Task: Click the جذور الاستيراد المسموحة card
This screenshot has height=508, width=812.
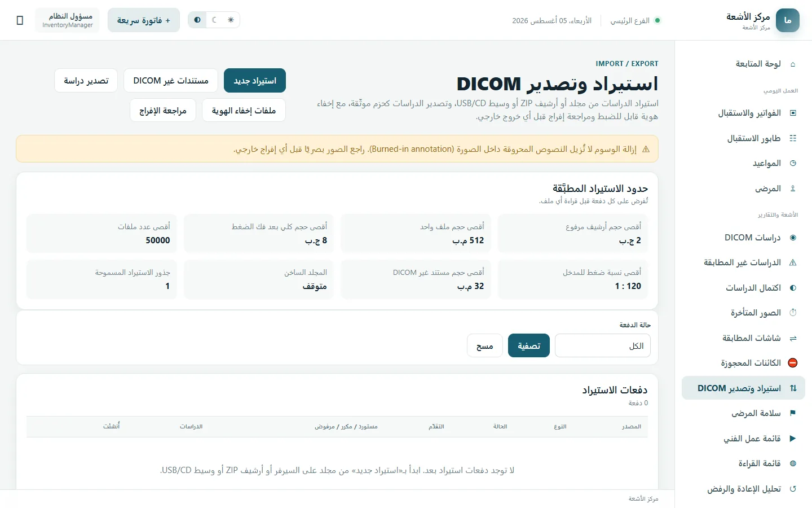Action: click(x=101, y=279)
